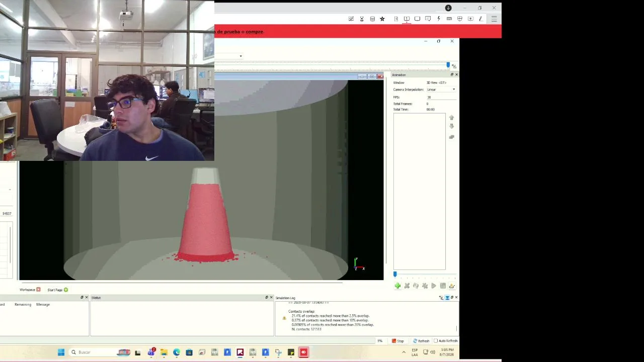
Task: Click the taskbar clock showing 1:05 PM
Action: click(447, 352)
